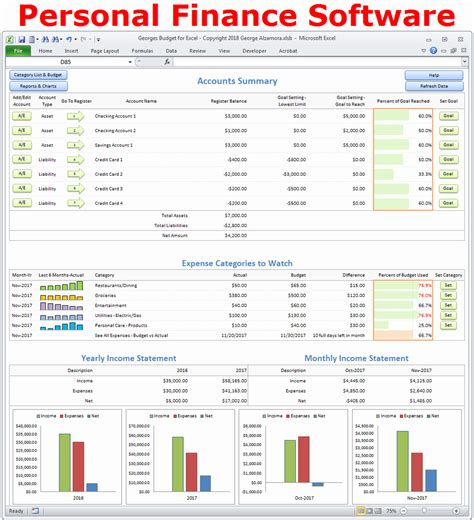Viewport: 474px width, 520px height.
Task: Open the View ribbon tab
Action: click(x=224, y=51)
